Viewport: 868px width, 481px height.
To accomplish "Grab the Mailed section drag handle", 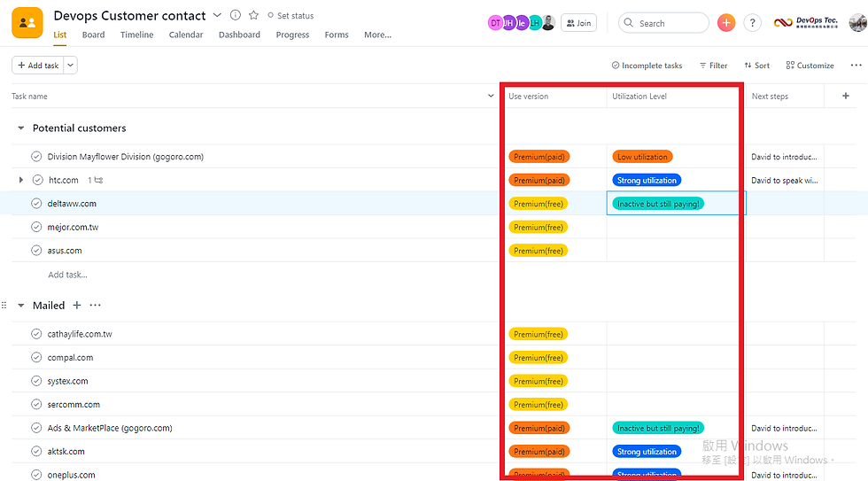I will click(4, 305).
